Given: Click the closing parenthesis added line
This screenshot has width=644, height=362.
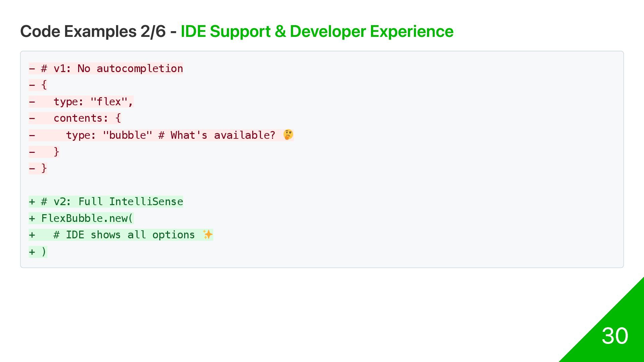Looking at the screenshot, I should point(38,252).
